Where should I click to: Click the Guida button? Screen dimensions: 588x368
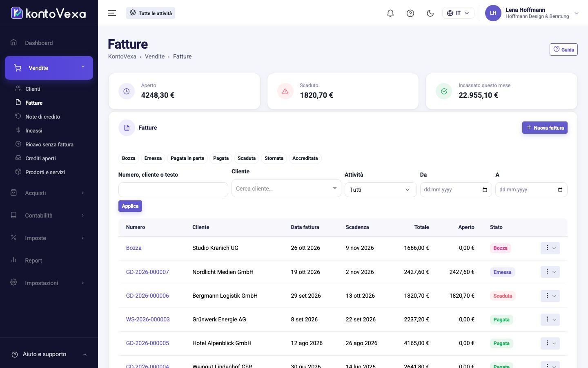pos(563,49)
